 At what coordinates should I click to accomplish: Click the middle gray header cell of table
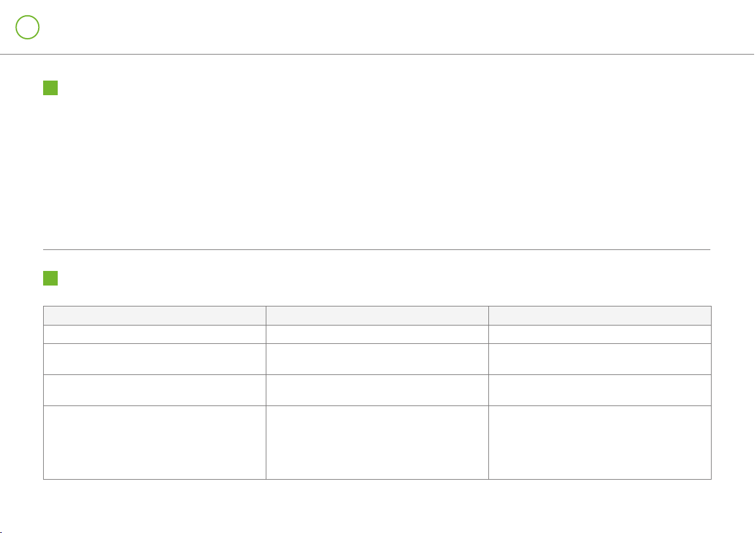(x=377, y=315)
